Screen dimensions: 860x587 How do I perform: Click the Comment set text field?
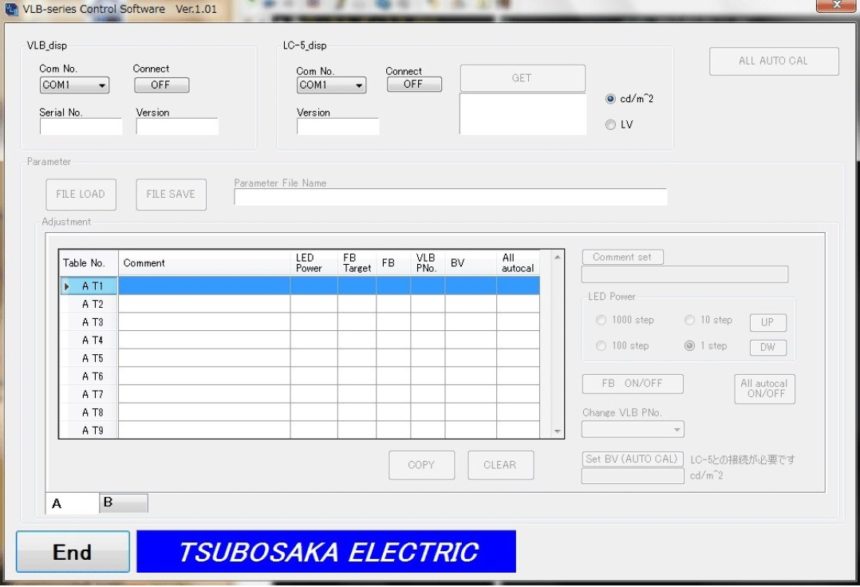click(x=685, y=274)
